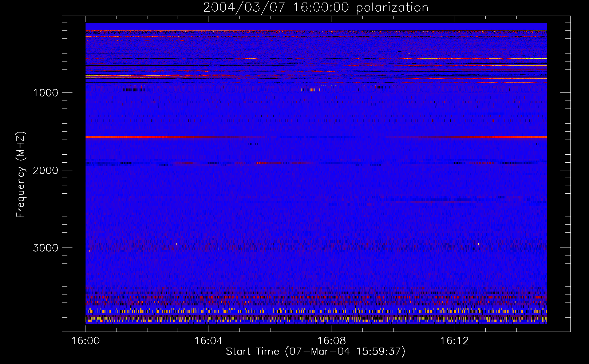Click the 2000 frequency tick label
This screenshot has height=364, width=589.
coord(46,170)
